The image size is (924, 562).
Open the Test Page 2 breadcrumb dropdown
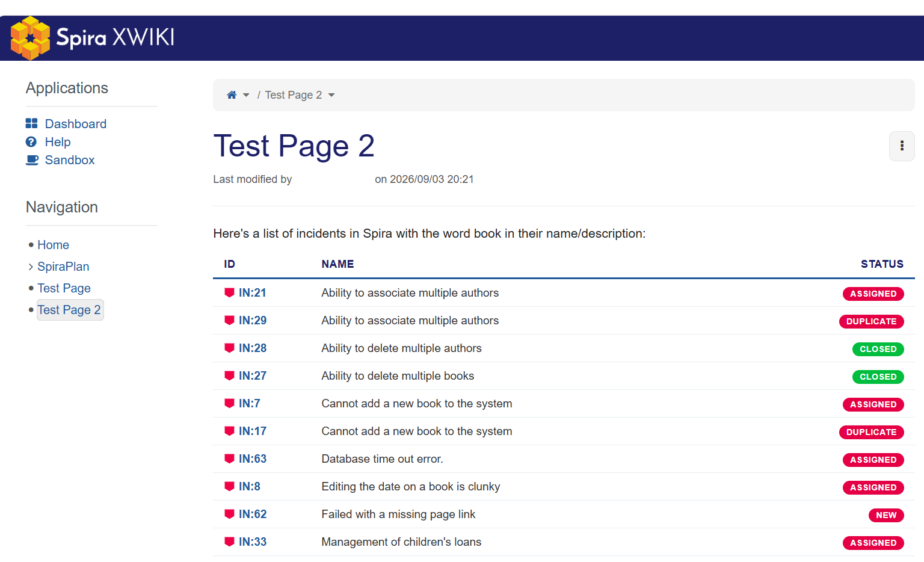331,95
